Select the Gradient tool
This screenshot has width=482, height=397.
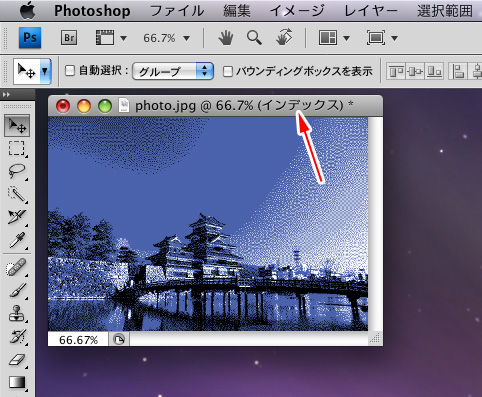tap(17, 382)
